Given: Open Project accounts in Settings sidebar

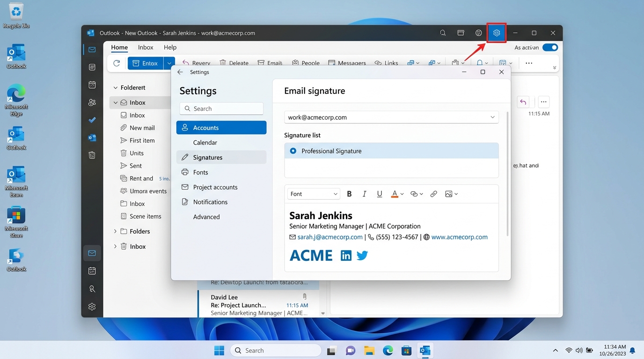Looking at the screenshot, I should (x=221, y=187).
